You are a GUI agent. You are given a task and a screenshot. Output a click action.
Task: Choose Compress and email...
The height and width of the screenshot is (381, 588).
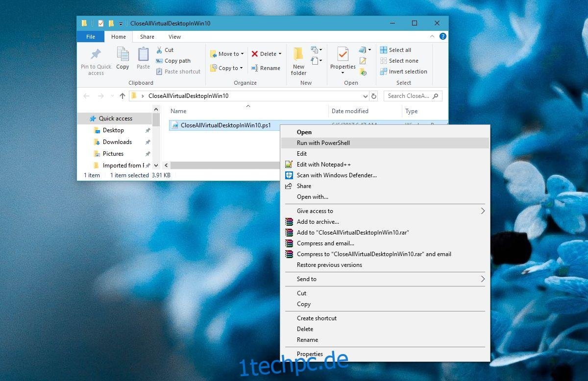pos(385,243)
